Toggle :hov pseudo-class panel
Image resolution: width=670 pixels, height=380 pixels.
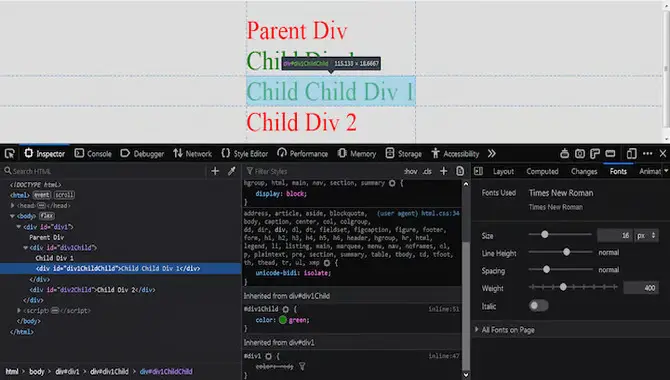411,171
